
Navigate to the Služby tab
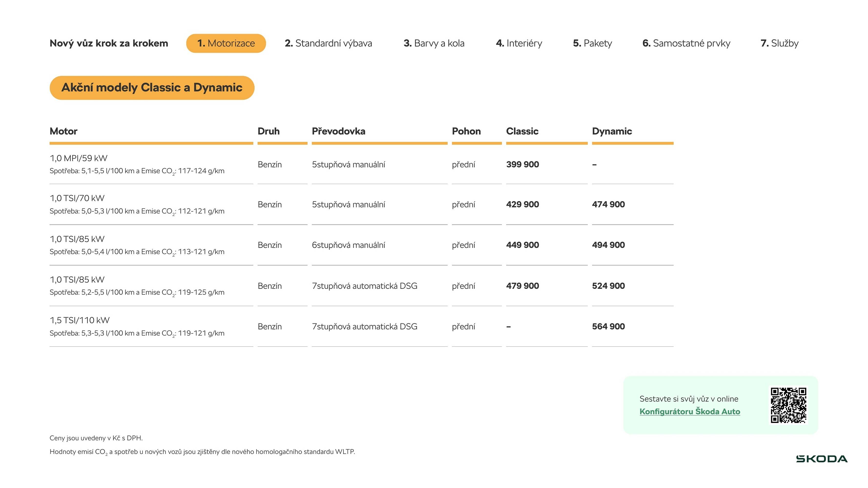point(779,43)
